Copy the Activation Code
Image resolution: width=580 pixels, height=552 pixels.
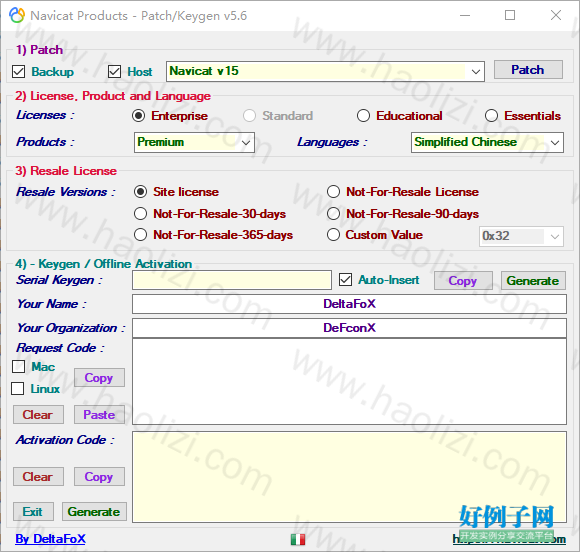pyautogui.click(x=99, y=477)
